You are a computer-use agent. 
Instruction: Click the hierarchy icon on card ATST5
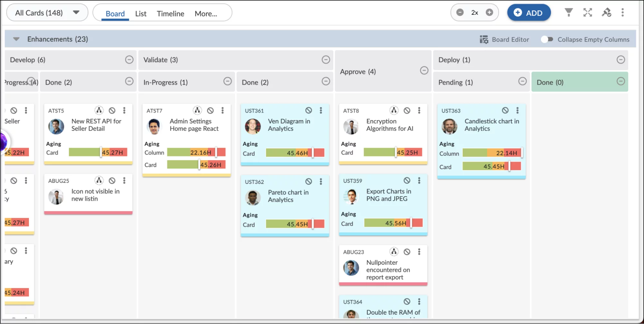point(99,110)
